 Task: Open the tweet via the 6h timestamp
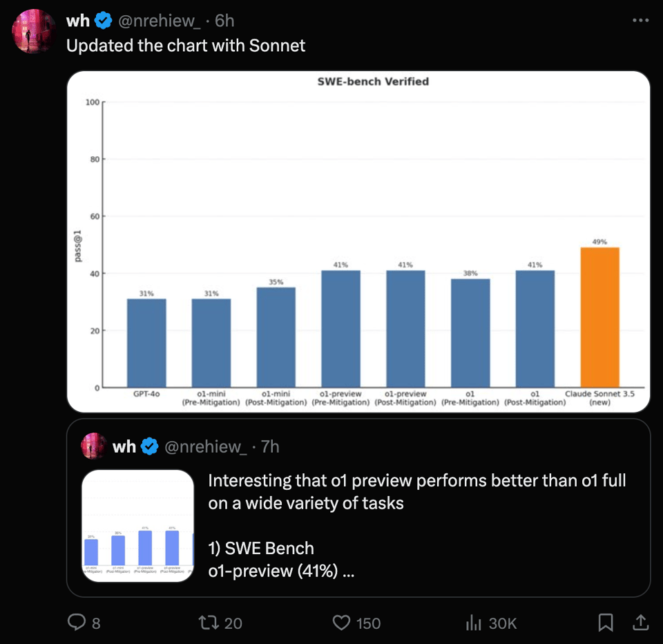click(x=226, y=20)
